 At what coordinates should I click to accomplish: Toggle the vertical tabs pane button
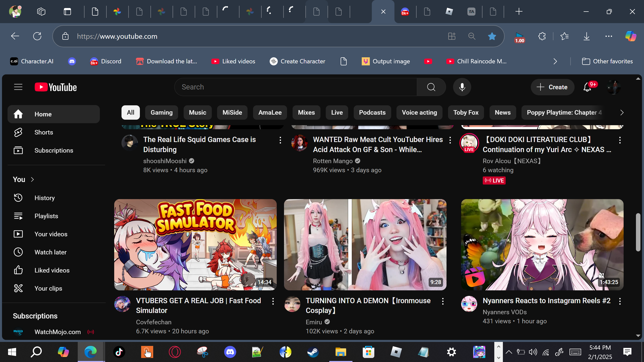67,12
